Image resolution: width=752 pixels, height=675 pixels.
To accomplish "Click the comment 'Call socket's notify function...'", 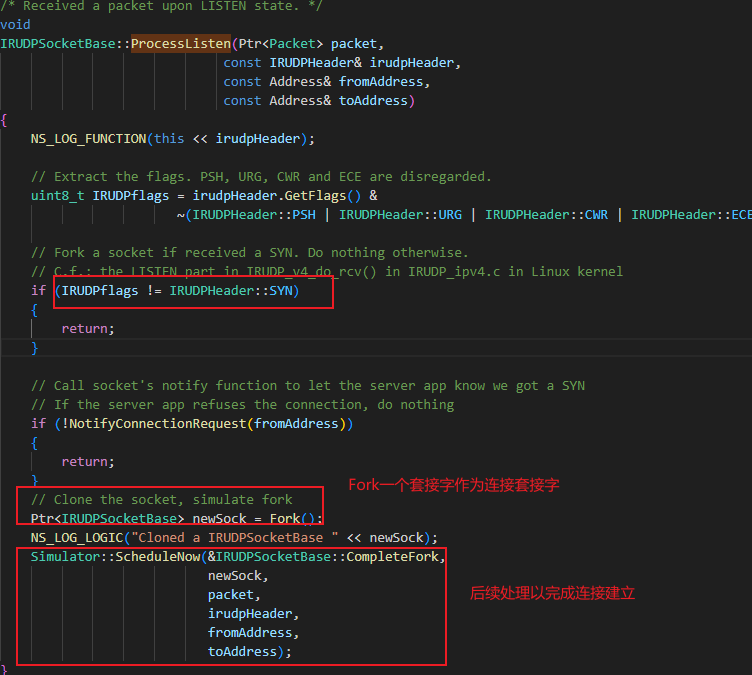I will point(308,386).
